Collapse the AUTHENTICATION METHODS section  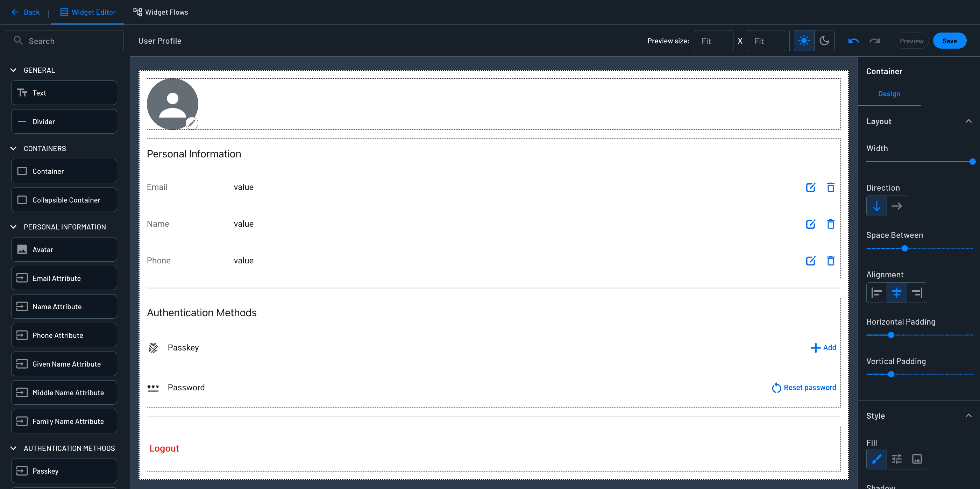pyautogui.click(x=14, y=448)
